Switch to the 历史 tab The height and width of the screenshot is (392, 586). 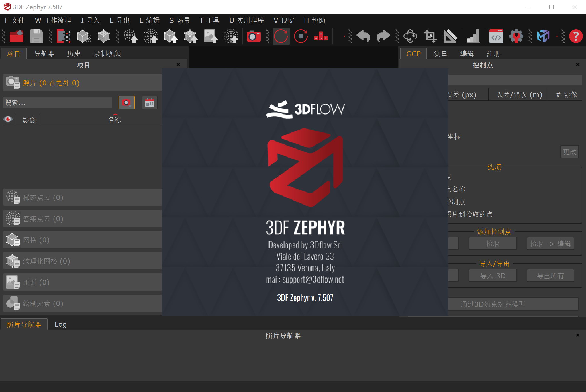(x=74, y=54)
